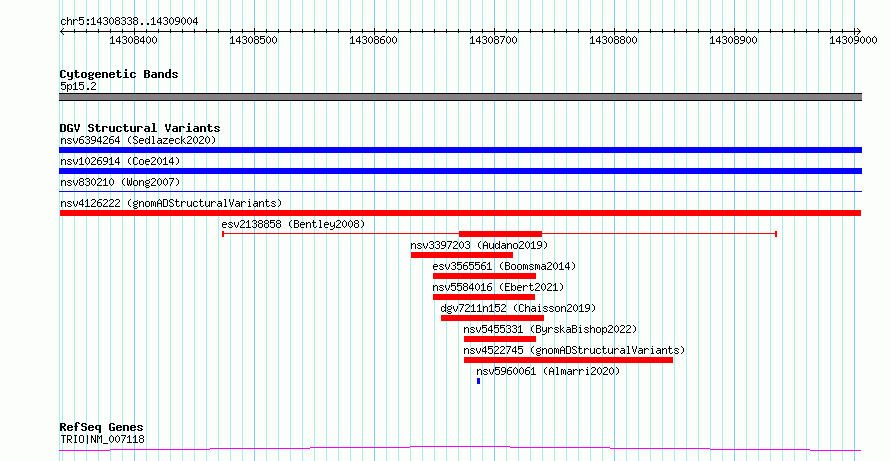Select the RefSeq Genes track title
This screenshot has width=890, height=461.
coord(102,427)
